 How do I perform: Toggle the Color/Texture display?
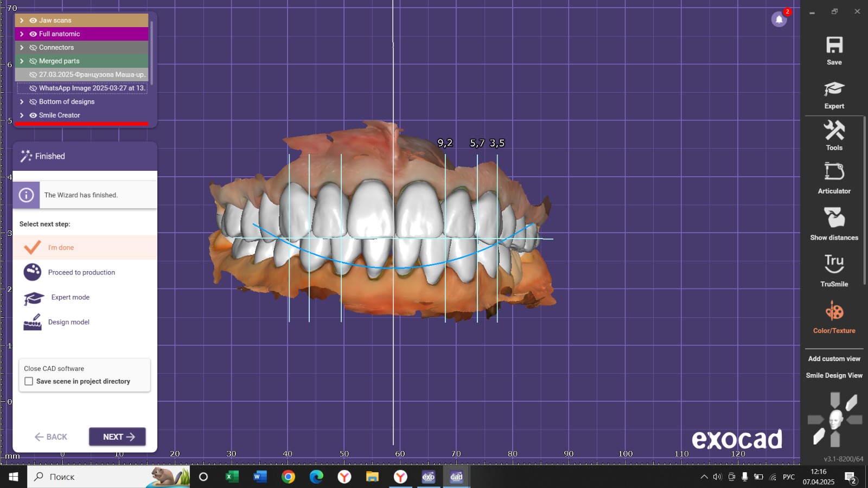click(834, 312)
